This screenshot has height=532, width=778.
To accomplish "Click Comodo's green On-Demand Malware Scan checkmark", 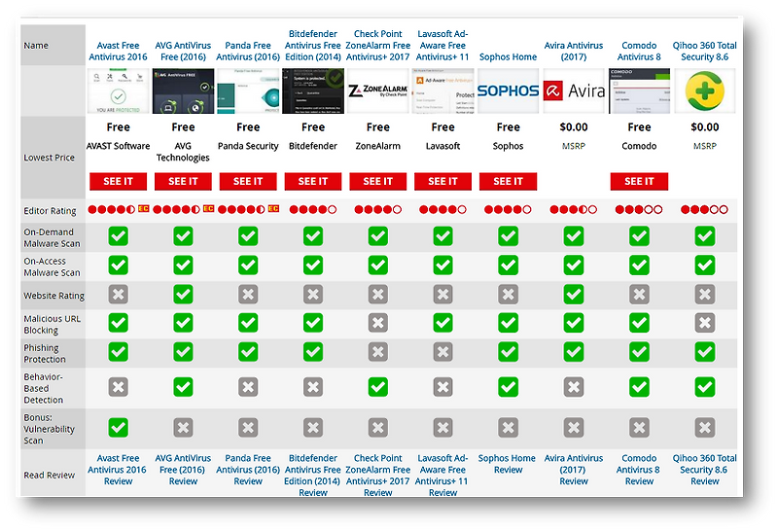I will [639, 236].
